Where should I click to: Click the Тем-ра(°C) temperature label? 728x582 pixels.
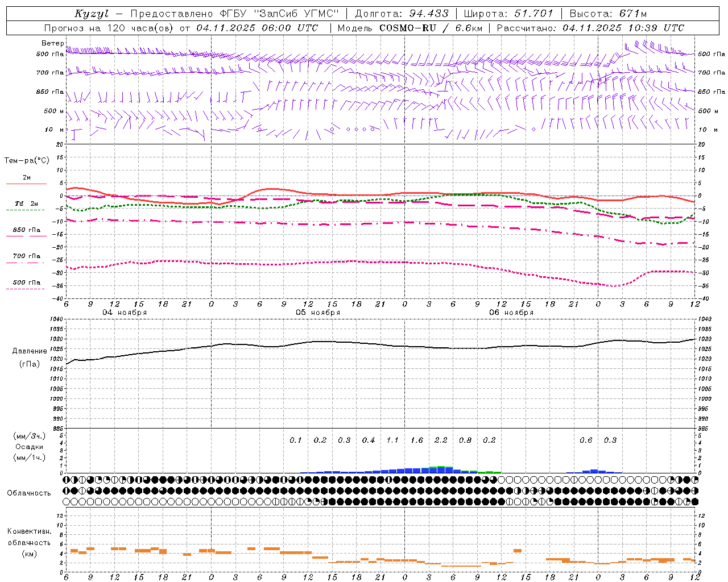27,161
